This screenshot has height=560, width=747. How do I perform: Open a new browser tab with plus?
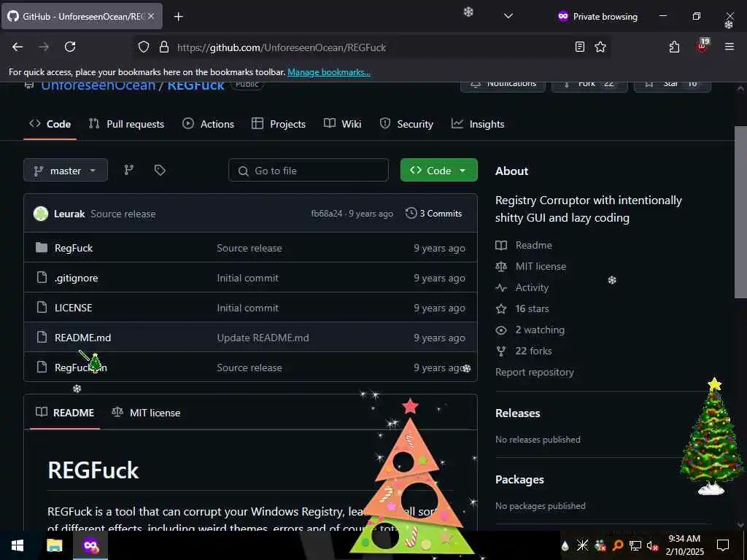[x=178, y=17]
